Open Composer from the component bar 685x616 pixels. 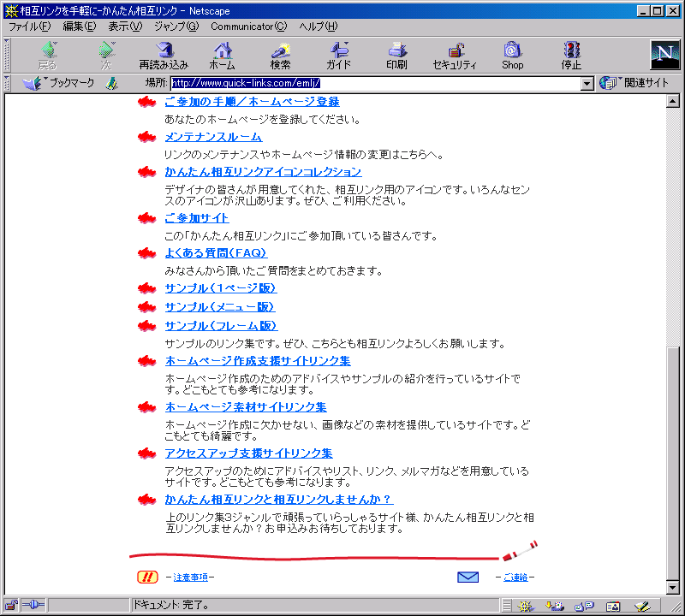[643, 606]
